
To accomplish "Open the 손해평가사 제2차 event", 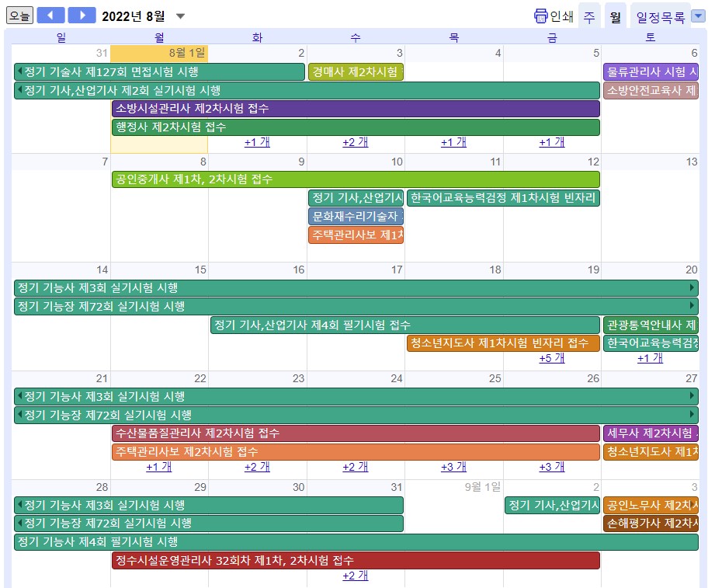I will (x=651, y=524).
